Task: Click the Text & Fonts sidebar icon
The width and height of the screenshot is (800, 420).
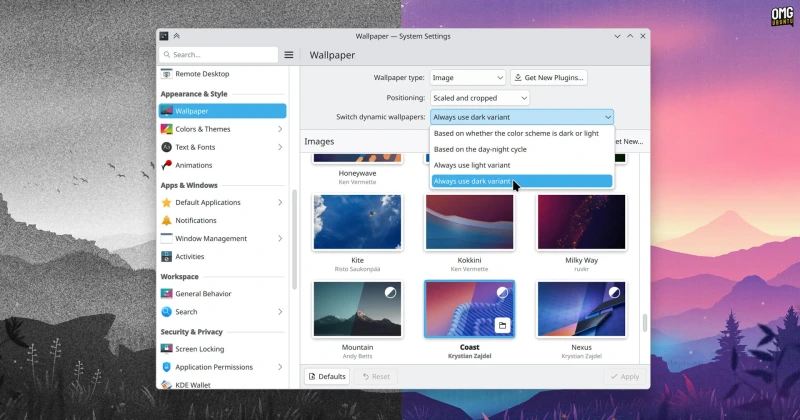Action: (x=166, y=147)
